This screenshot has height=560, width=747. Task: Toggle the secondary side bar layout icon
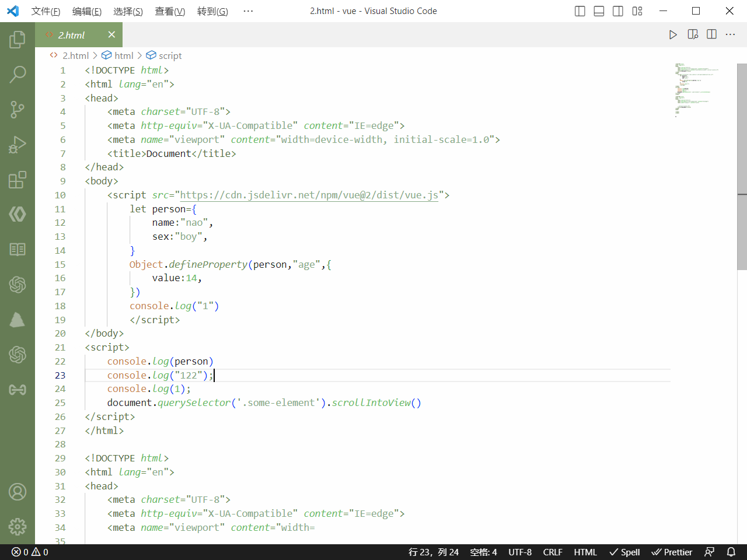pyautogui.click(x=618, y=11)
